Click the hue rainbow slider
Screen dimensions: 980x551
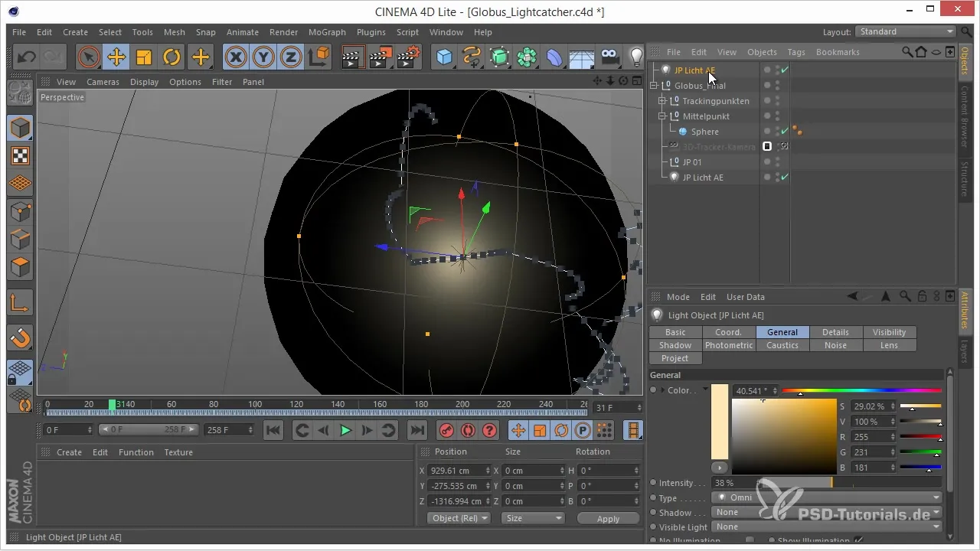861,391
